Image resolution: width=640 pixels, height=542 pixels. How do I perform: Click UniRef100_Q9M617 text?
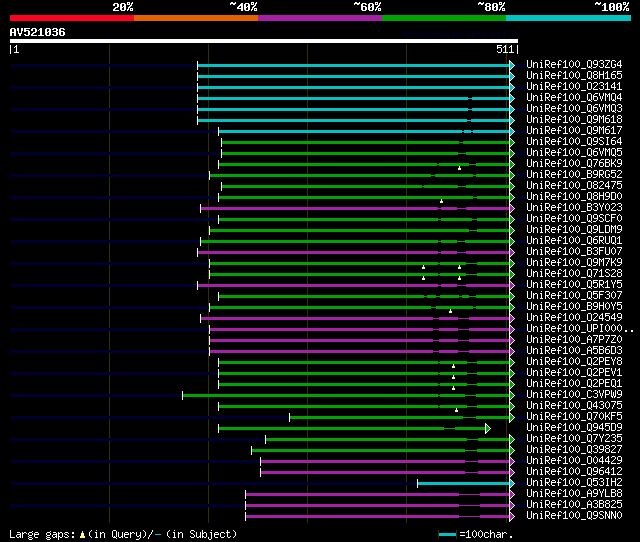tap(574, 131)
